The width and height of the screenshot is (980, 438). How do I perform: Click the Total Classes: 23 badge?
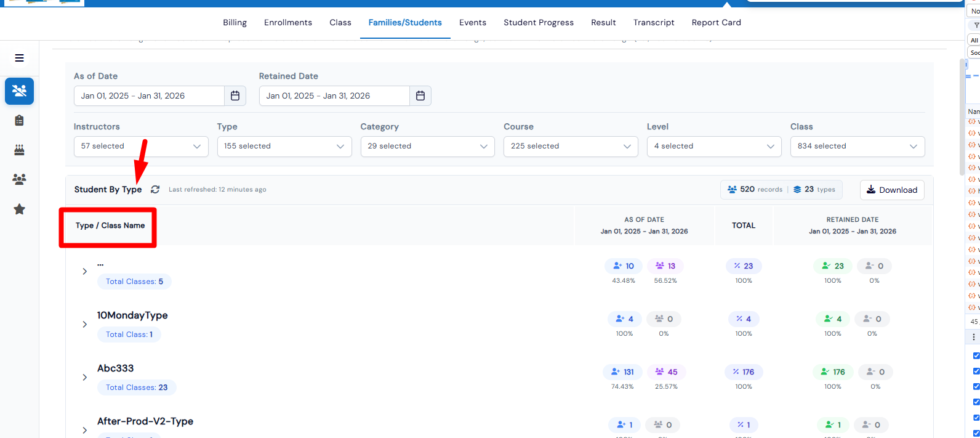[137, 387]
